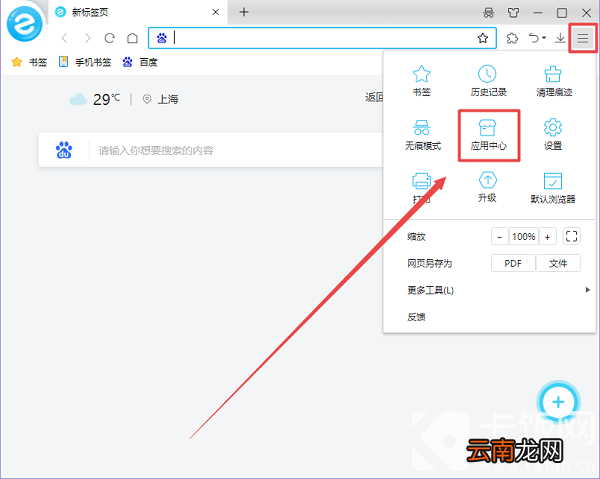The image size is (600, 479).
Task: Open App Center (应用中心)
Action: [488, 135]
